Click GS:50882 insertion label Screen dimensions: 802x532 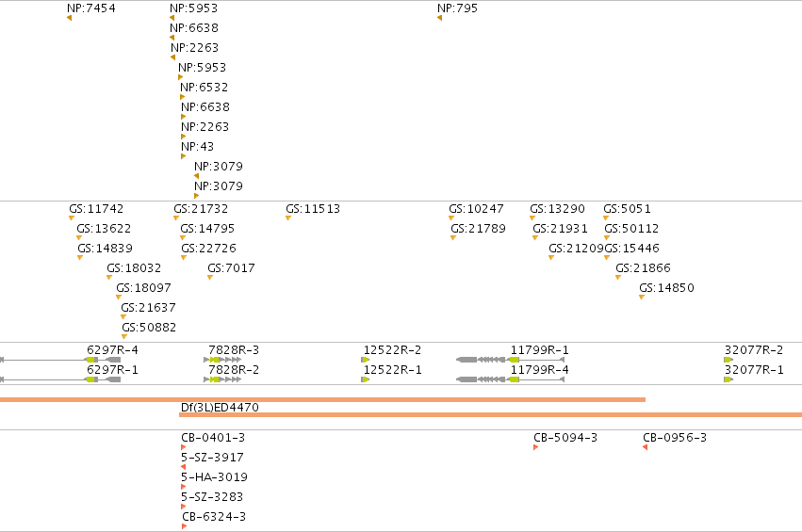[x=149, y=327]
